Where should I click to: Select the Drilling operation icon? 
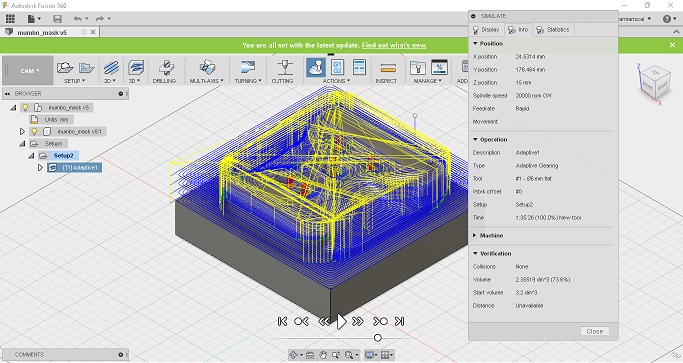[x=166, y=68]
